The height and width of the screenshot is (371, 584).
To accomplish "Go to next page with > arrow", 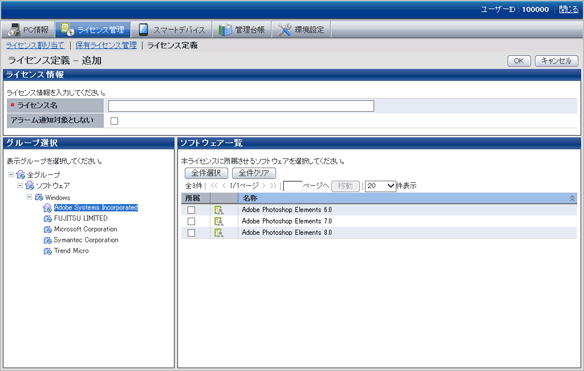I will tap(264, 186).
